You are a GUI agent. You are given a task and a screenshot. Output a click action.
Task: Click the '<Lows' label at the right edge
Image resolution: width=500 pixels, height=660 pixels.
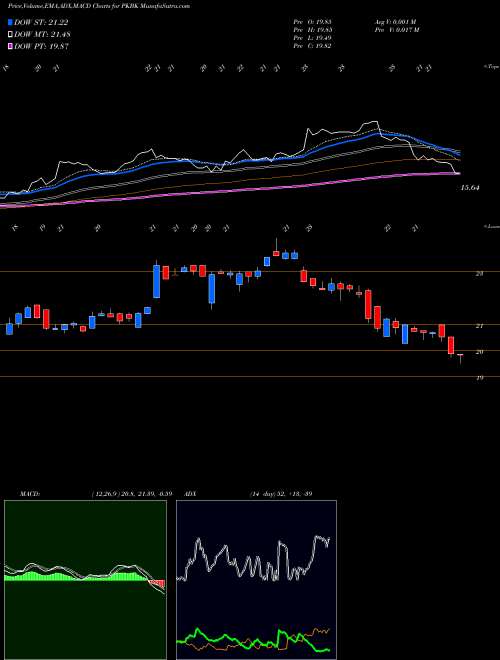(491, 227)
